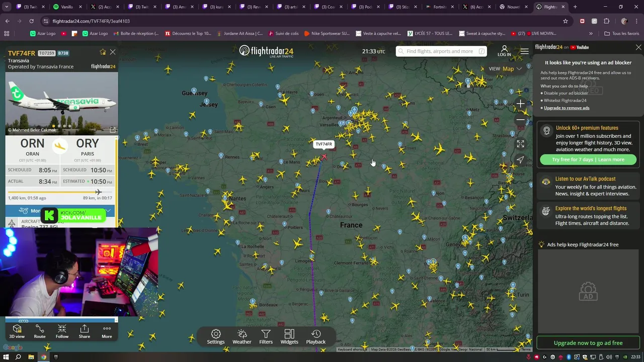
Task: Expand the VIEW Map dropdown
Action: (506, 69)
